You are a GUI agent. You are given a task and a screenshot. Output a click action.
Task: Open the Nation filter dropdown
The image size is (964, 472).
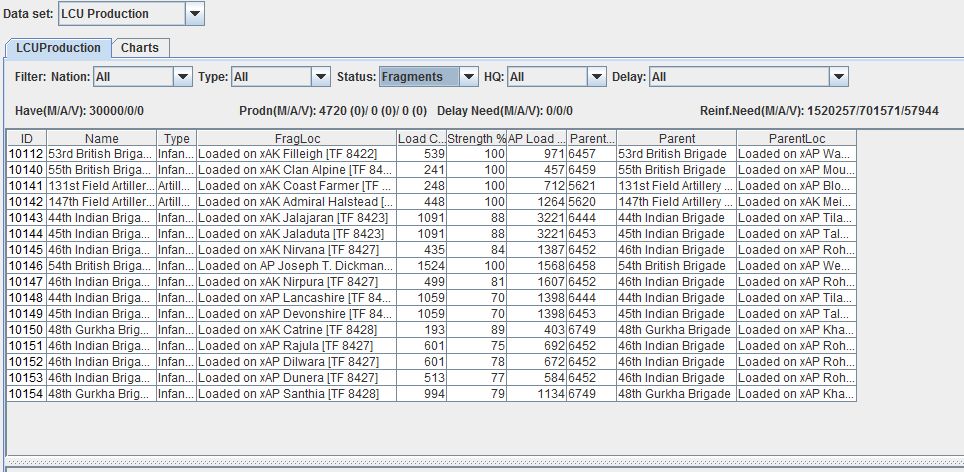point(143,77)
